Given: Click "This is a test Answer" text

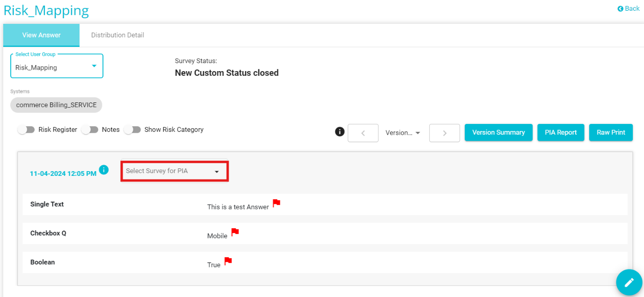Looking at the screenshot, I should point(238,207).
